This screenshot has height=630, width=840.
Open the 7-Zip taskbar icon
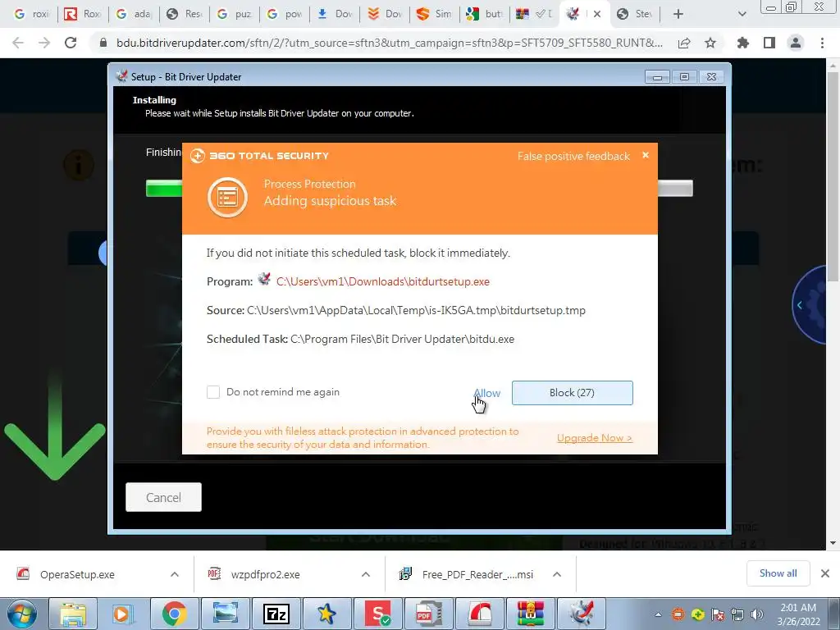click(276, 614)
